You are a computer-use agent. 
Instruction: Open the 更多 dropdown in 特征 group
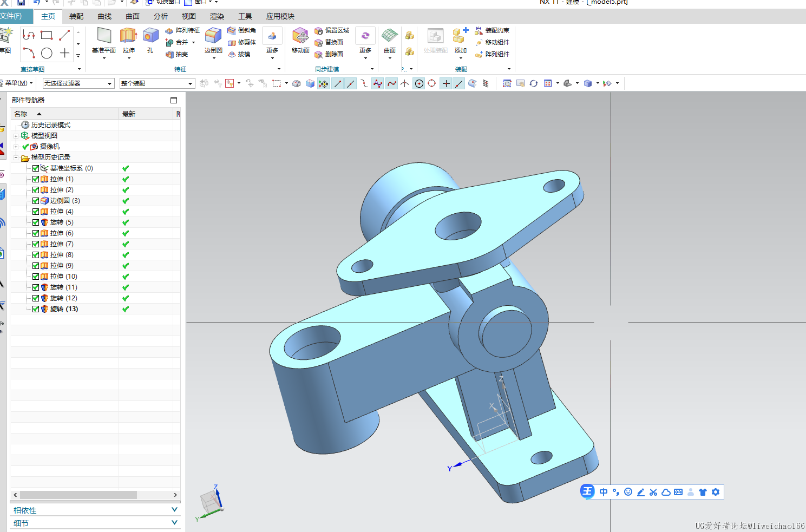click(272, 43)
